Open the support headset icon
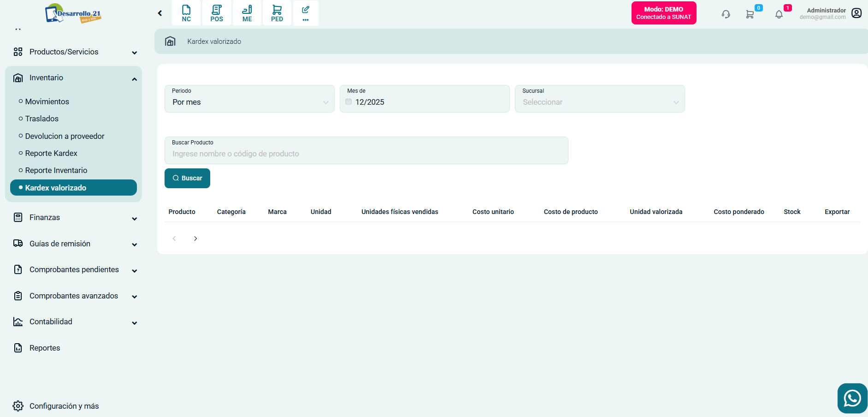Image resolution: width=868 pixels, height=417 pixels. 726,14
